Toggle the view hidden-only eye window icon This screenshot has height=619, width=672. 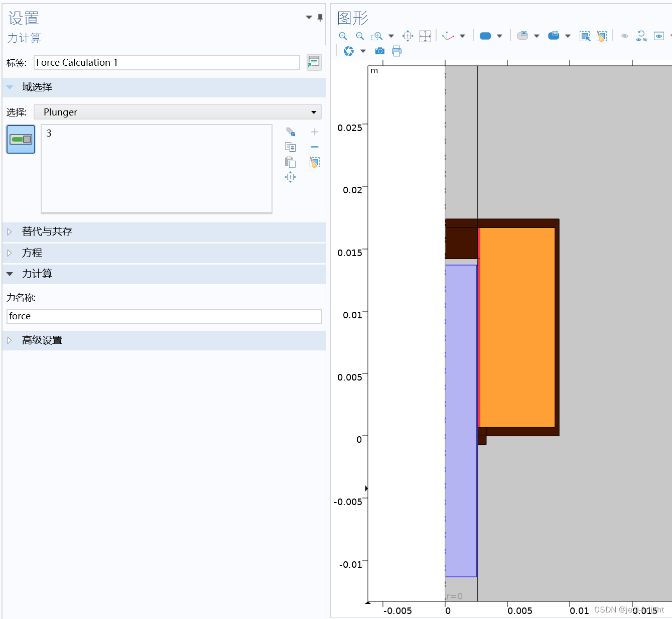pyautogui.click(x=659, y=36)
